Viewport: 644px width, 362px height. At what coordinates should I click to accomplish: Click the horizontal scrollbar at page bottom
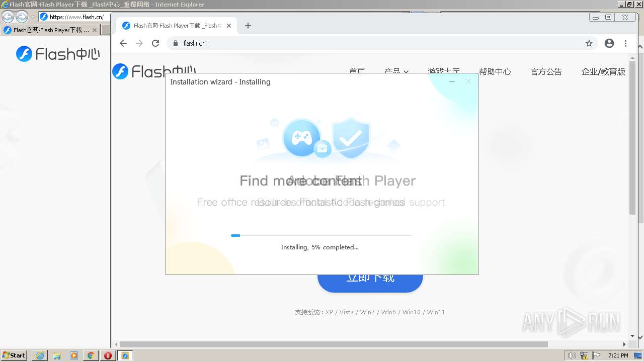tap(334, 344)
